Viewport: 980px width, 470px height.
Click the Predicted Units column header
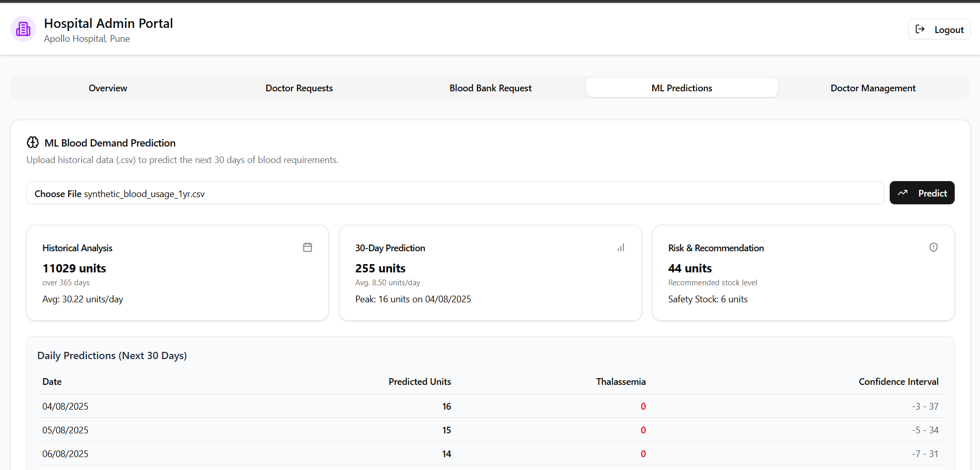click(420, 382)
